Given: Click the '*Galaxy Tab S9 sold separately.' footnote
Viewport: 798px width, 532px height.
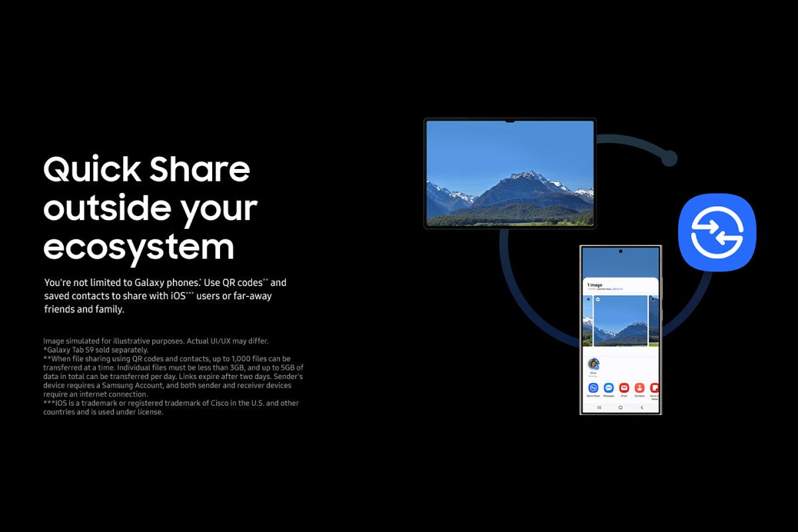Looking at the screenshot, I should (96, 350).
